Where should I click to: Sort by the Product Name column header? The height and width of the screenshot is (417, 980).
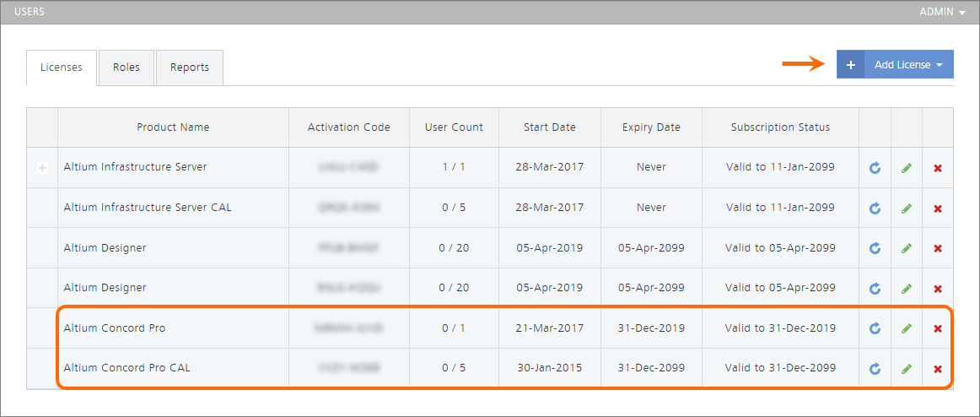tap(173, 127)
